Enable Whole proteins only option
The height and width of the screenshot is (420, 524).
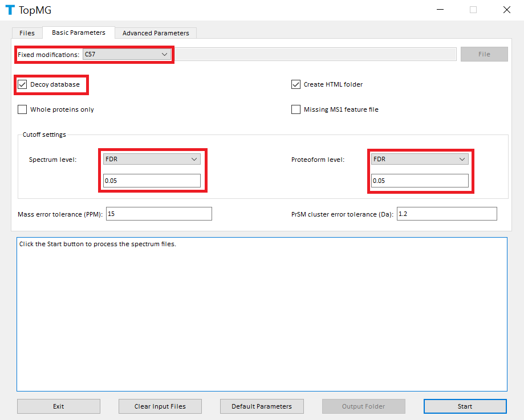coord(23,109)
